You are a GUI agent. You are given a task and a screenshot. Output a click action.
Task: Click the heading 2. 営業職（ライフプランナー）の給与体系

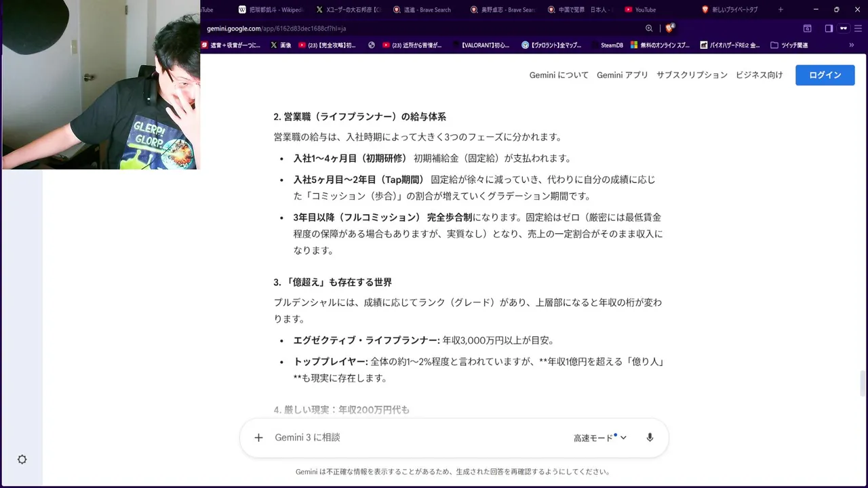click(359, 117)
